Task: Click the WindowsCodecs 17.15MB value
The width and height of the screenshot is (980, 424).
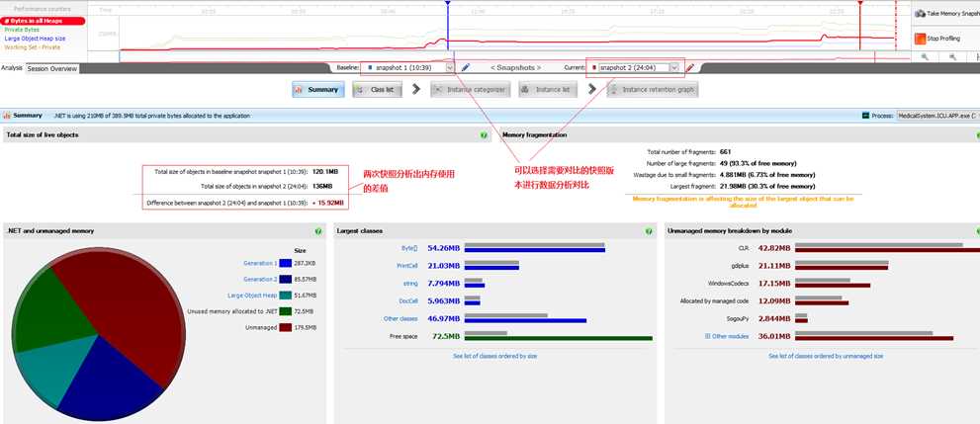Action: (773, 284)
